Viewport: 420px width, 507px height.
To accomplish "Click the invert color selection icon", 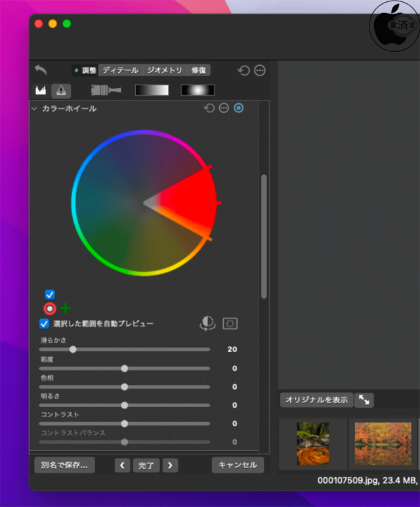I will (207, 323).
